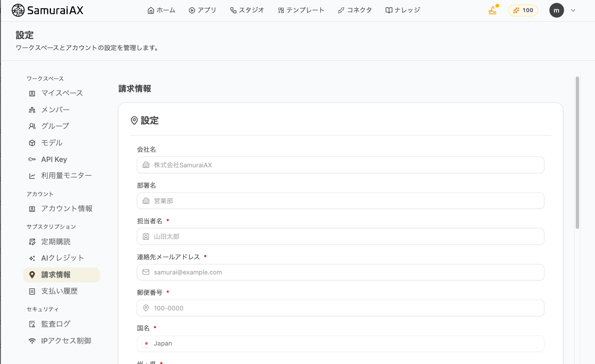The height and width of the screenshot is (364, 595).
Task: Click the 監査ログ sidebar icon
Action: coord(32,324)
